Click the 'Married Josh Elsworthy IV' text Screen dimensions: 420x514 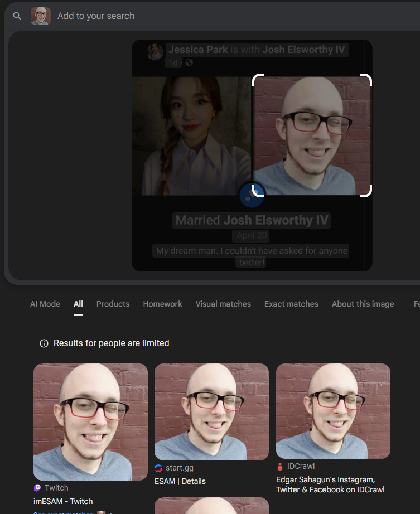click(252, 220)
